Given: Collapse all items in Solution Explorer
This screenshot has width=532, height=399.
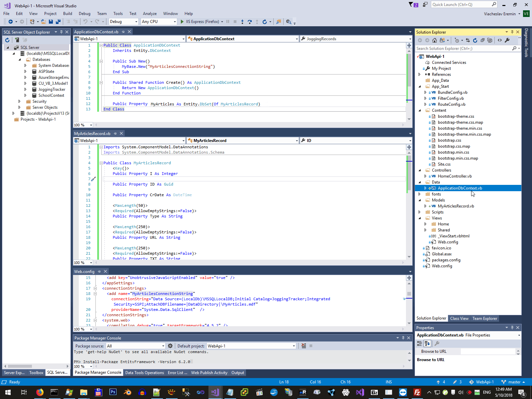Looking at the screenshot, I should click(482, 40).
